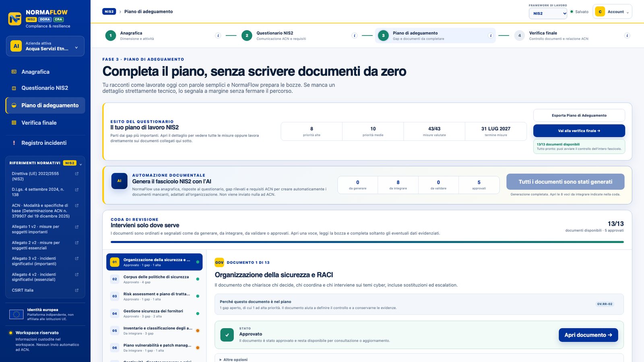Viewport: 644px width, 362px height.
Task: Click the AI automation badge icon
Action: click(119, 181)
